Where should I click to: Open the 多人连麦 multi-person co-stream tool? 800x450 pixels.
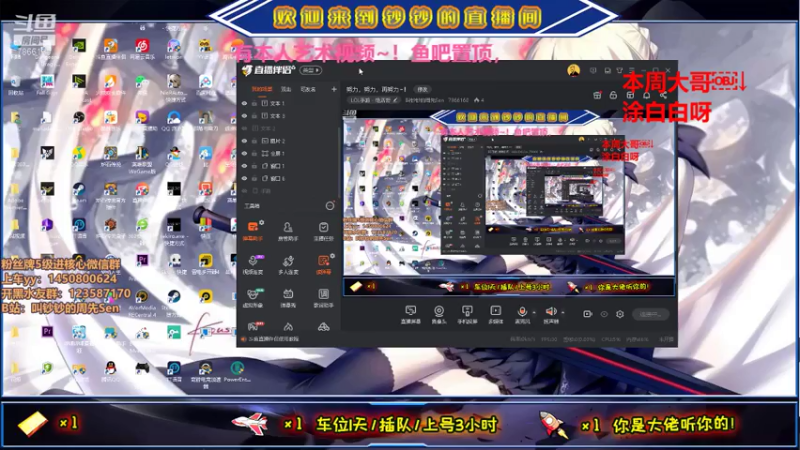tap(288, 265)
